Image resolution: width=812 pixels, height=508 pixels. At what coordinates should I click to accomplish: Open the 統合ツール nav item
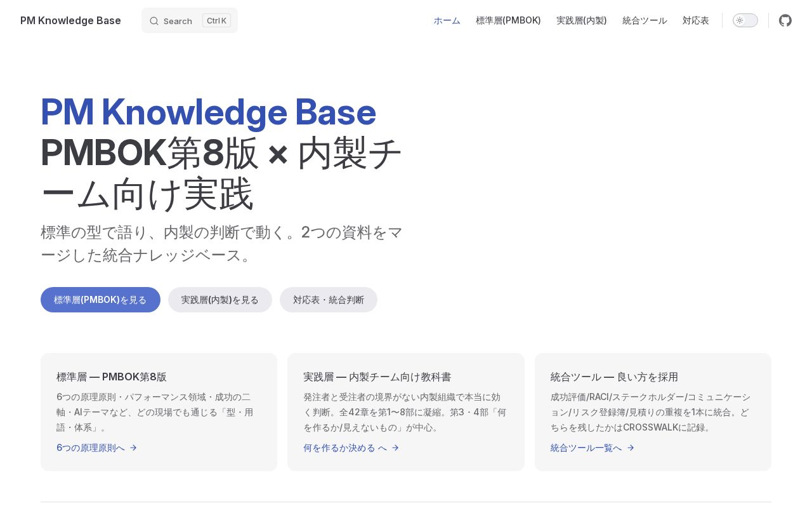click(x=645, y=20)
